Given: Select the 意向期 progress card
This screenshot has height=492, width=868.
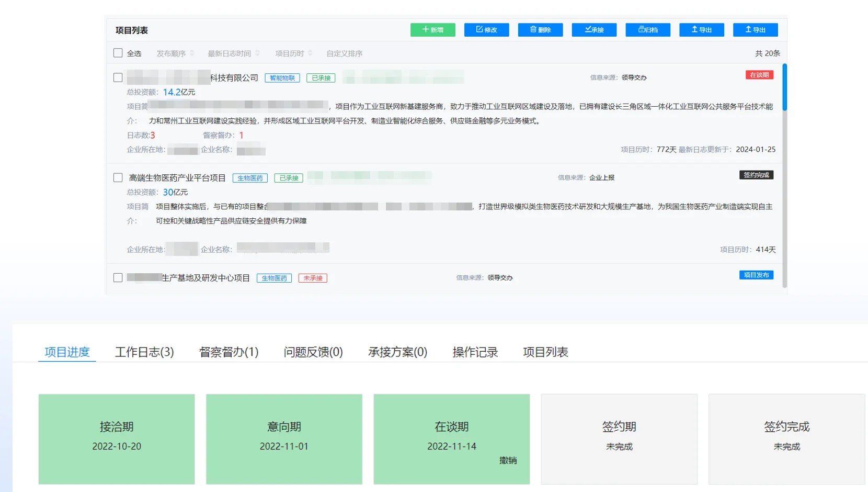Looking at the screenshot, I should (x=284, y=439).
